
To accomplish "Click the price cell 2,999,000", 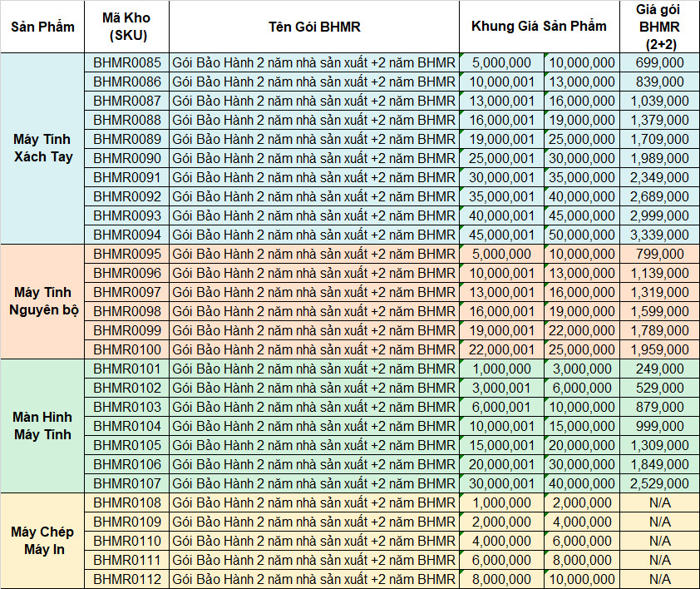I will [x=659, y=215].
